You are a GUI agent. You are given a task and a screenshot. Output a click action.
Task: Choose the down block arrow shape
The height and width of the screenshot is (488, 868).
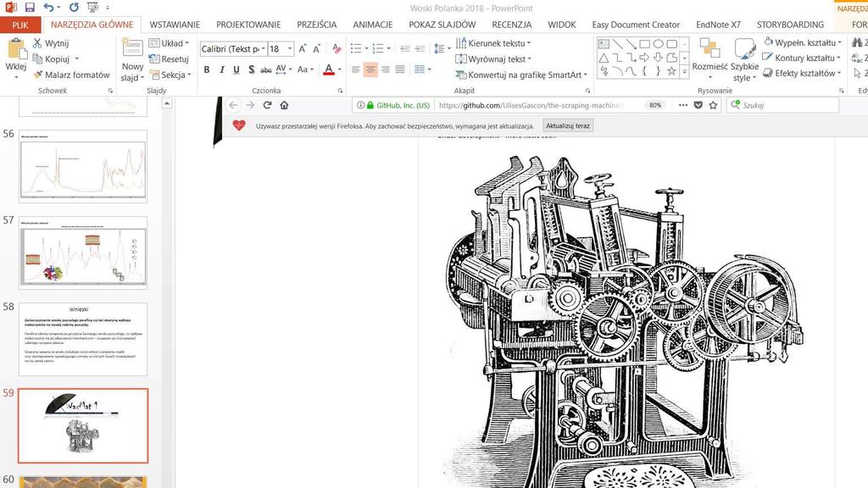coord(658,58)
